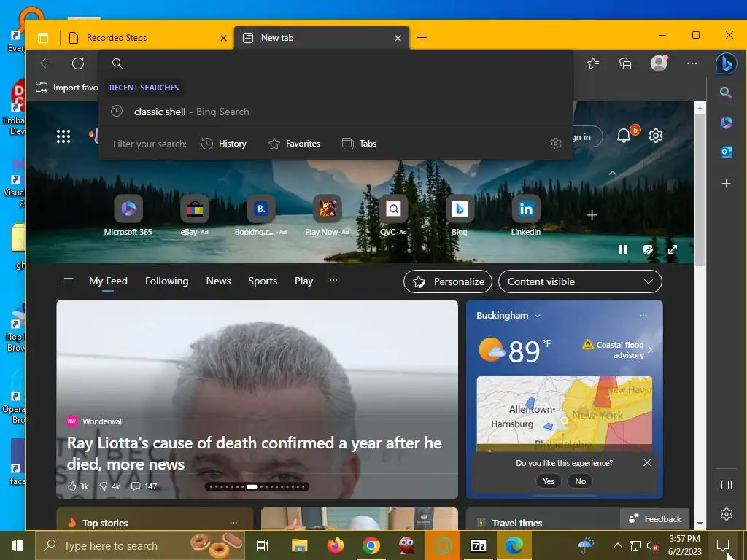Viewport: 747px width, 560px height.
Task: Open the feed hamburger menu
Action: [x=69, y=281]
